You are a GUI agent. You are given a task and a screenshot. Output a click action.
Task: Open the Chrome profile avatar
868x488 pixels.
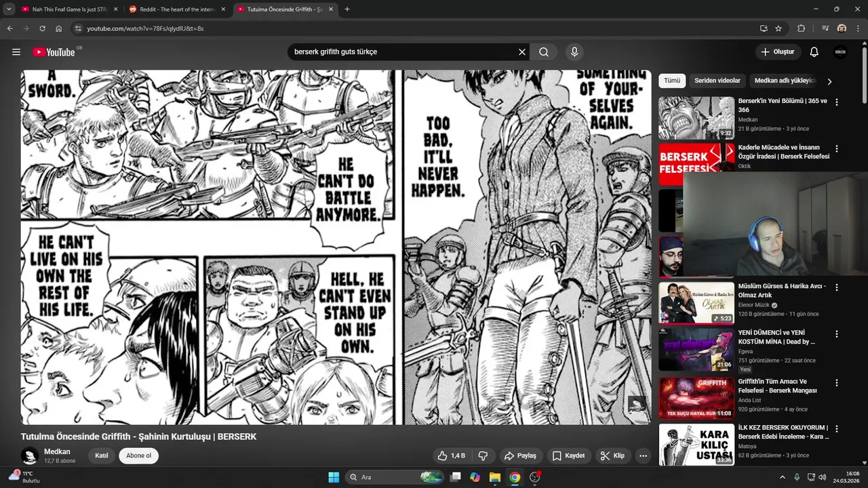[x=842, y=28]
